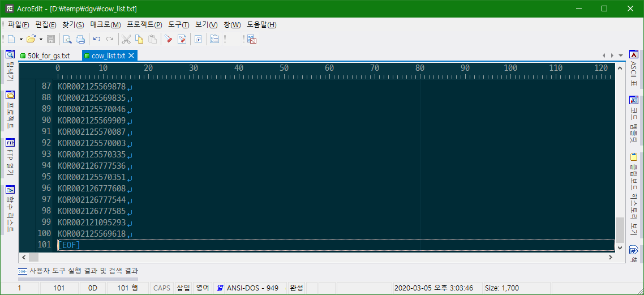Expand the dropdown arrow beside the Open folder icon
644x295 pixels.
click(x=41, y=39)
